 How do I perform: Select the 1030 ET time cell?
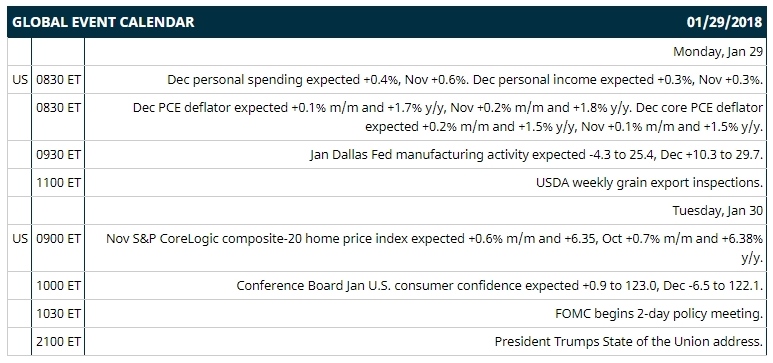tap(58, 314)
